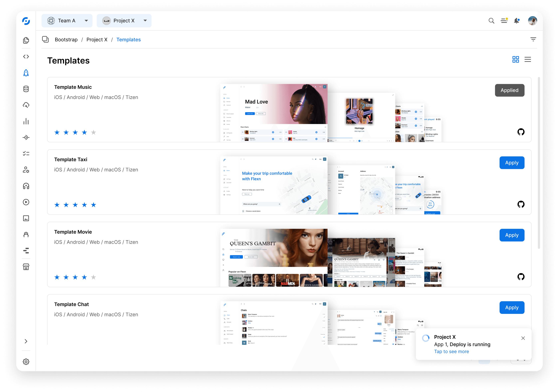Apply the Template Chat
This screenshot has height=392, width=559.
coord(512,308)
